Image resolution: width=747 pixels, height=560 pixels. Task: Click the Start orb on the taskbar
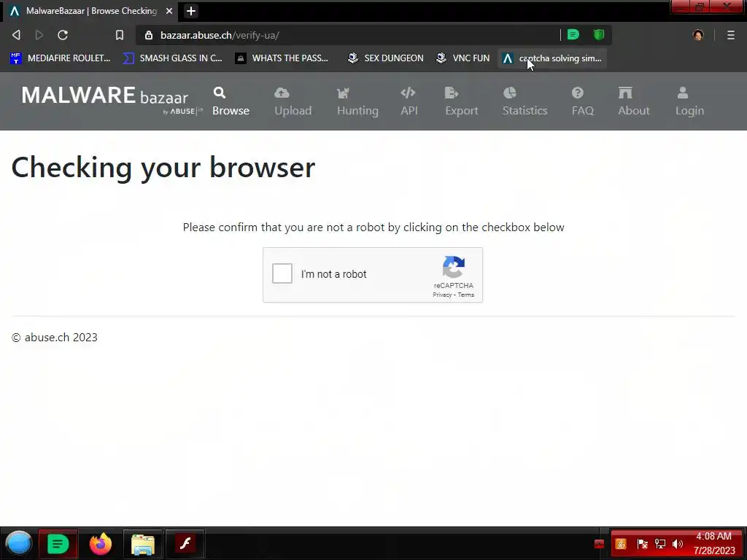(18, 543)
